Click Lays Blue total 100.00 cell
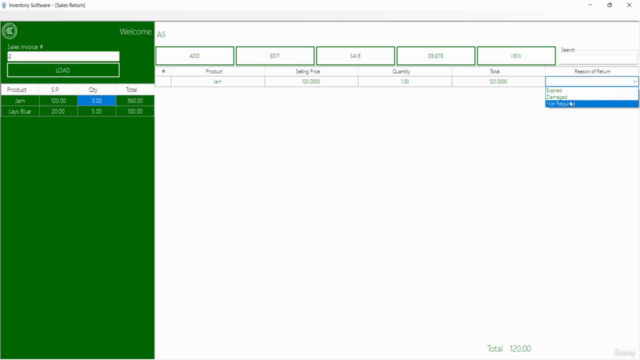Viewport: 640px width, 360px height. [135, 111]
